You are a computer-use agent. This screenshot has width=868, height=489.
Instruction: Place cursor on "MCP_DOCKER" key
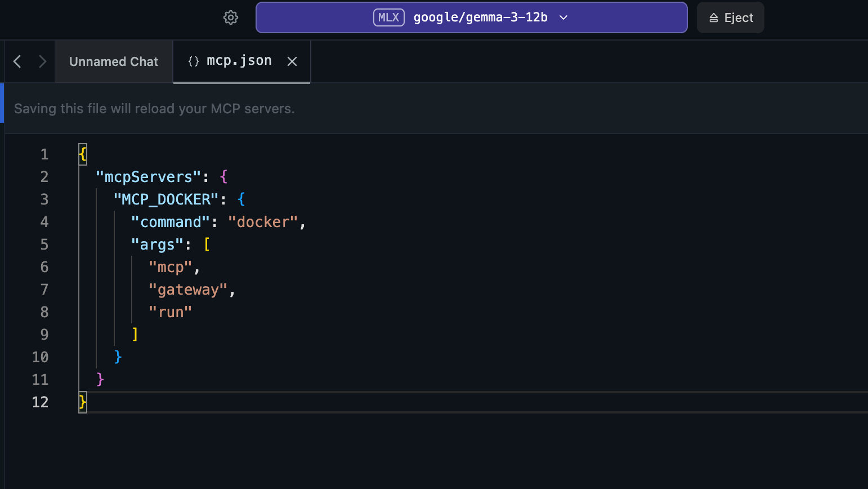tap(166, 199)
